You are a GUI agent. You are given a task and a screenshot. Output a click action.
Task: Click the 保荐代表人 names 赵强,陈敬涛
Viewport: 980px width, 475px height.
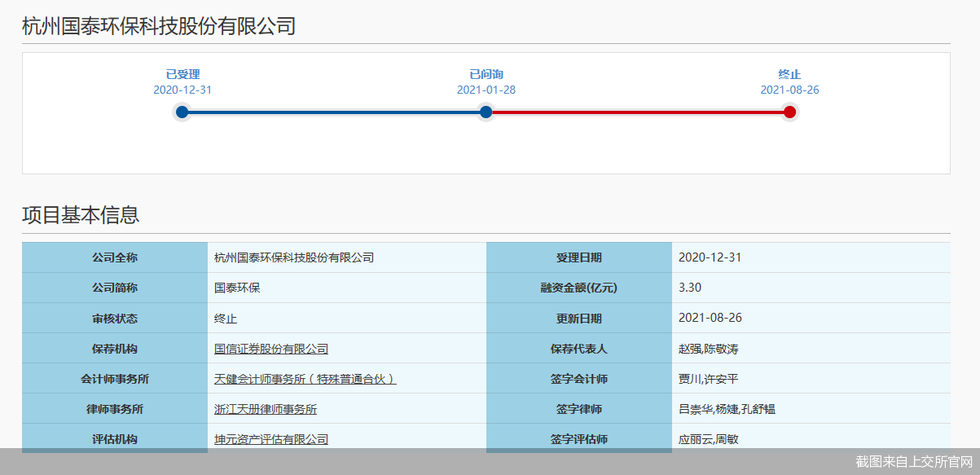point(709,349)
